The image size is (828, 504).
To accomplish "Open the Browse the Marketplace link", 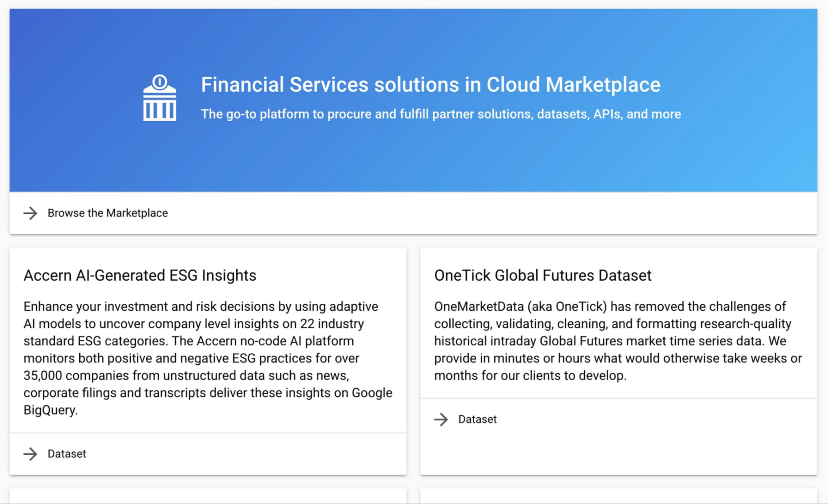I will [107, 213].
